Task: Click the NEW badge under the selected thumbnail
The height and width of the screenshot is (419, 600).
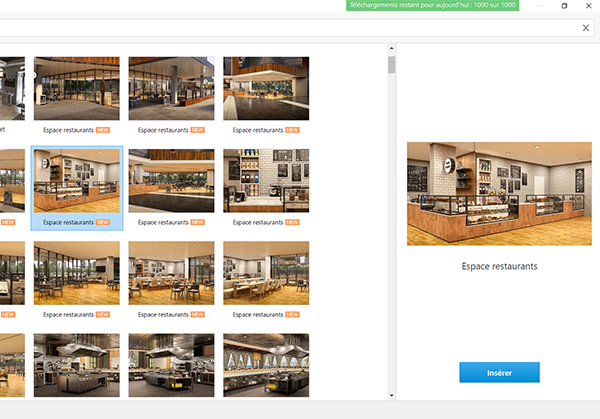Action: pyautogui.click(x=103, y=222)
